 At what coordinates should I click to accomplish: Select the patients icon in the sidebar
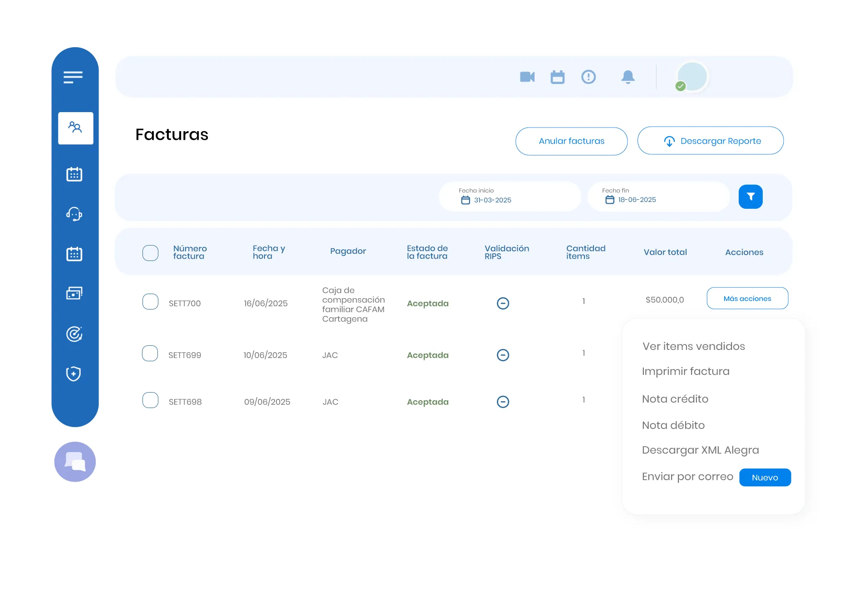[75, 128]
